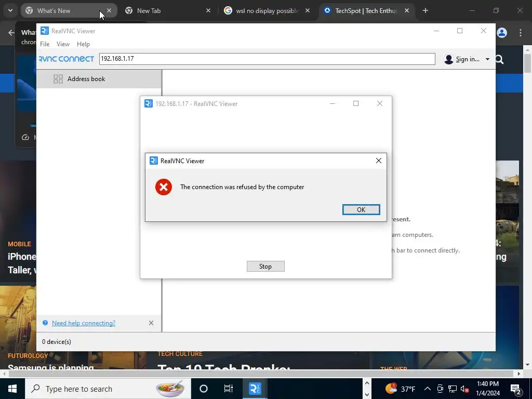Click the 0 device(s) status text

point(57,342)
